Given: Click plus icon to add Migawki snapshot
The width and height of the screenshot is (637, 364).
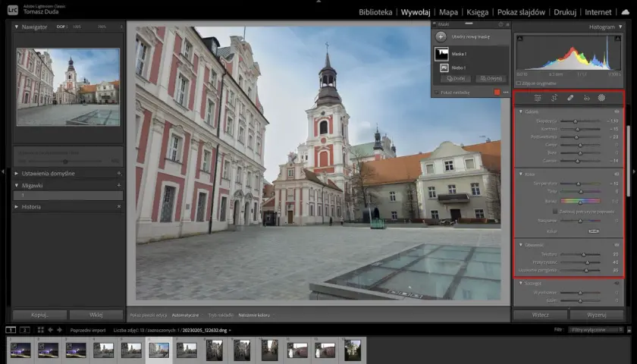Looking at the screenshot, I should pos(119,185).
